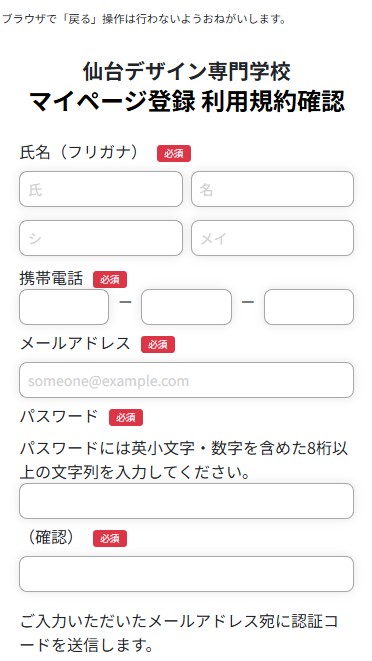This screenshot has height=661, width=372.
Task: Click the someone@example.com email field
Action: click(x=186, y=380)
